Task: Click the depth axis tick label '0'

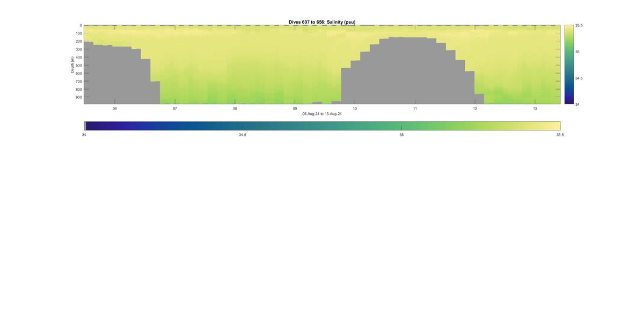Action: [x=81, y=25]
